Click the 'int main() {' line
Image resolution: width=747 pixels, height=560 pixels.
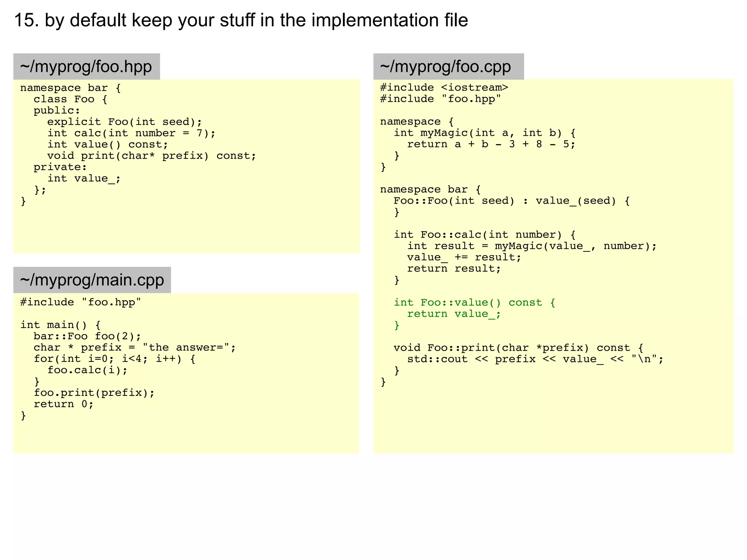coord(60,325)
